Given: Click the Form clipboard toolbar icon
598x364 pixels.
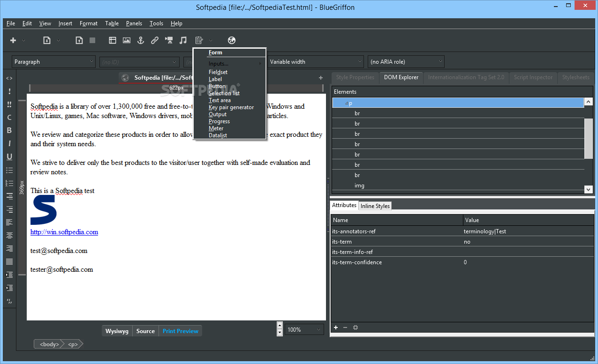Looking at the screenshot, I should (x=199, y=40).
